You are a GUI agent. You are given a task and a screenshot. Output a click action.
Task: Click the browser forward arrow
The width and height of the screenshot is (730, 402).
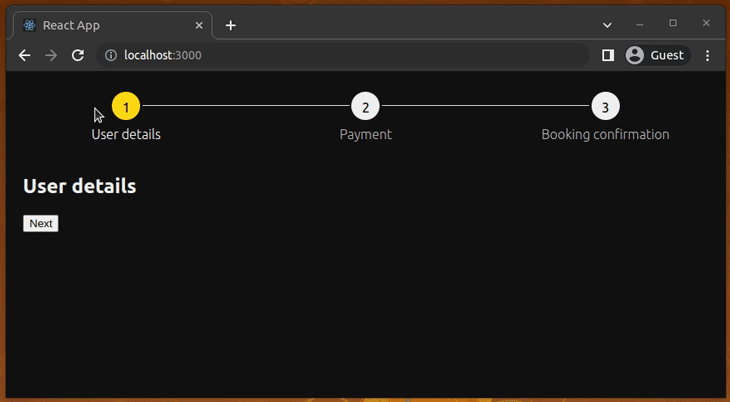click(51, 55)
